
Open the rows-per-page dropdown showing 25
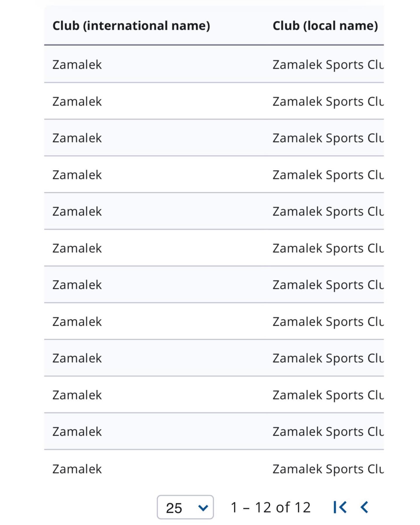tap(185, 507)
